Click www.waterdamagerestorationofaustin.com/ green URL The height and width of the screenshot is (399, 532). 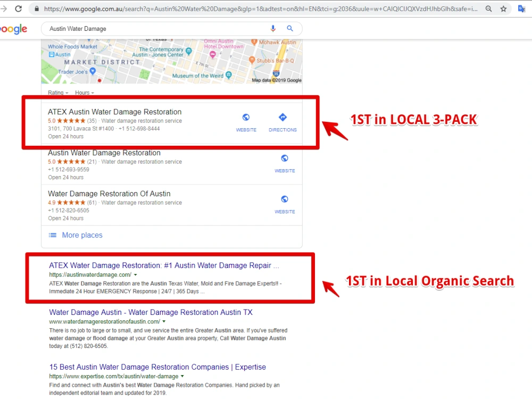(104, 321)
